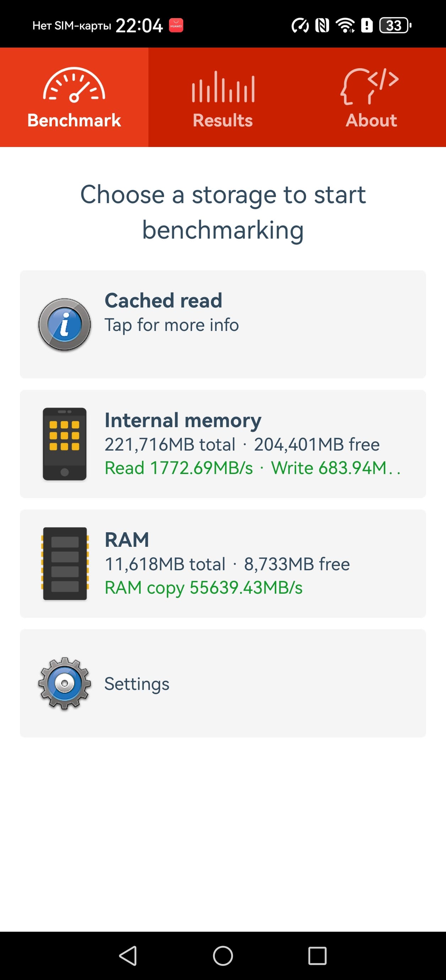Screen dimensions: 446x980
Task: Tap the Wi-Fi status icon
Action: [x=345, y=26]
